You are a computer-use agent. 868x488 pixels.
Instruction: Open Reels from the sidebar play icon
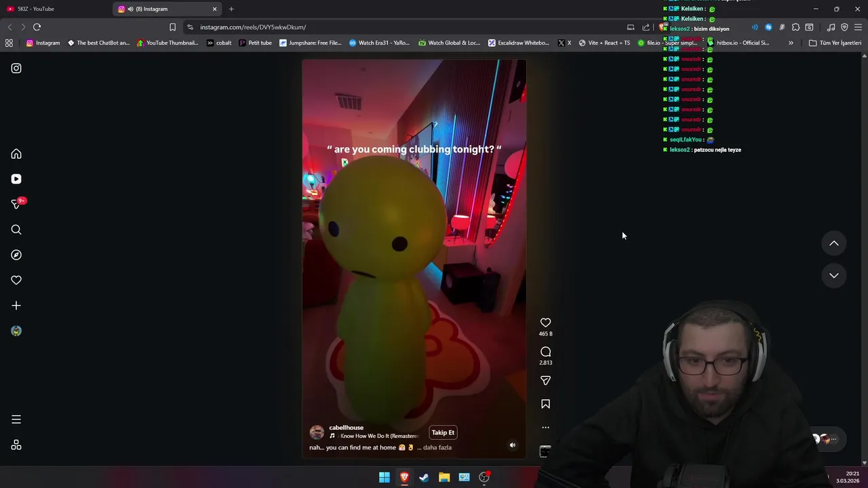pyautogui.click(x=16, y=179)
